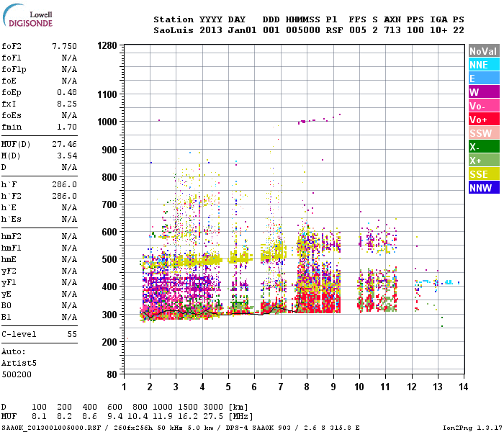
Task: Click the 500200 text under Artist5
Action: coord(17,374)
